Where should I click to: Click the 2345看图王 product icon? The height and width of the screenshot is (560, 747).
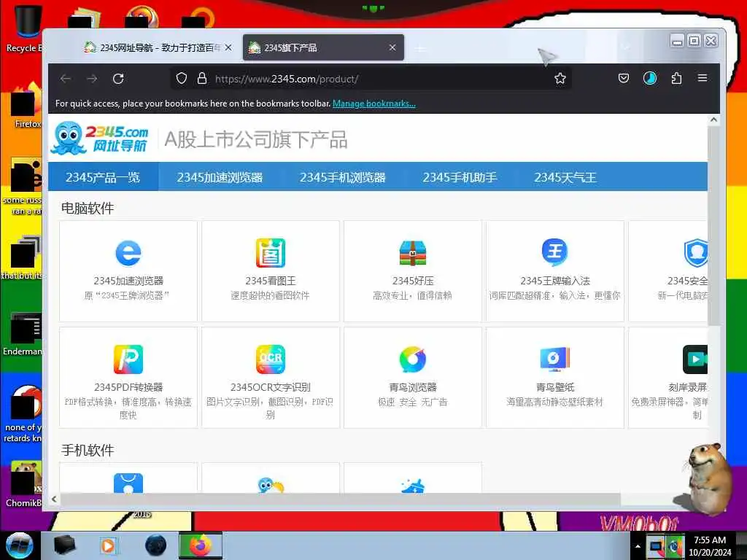tap(270, 253)
